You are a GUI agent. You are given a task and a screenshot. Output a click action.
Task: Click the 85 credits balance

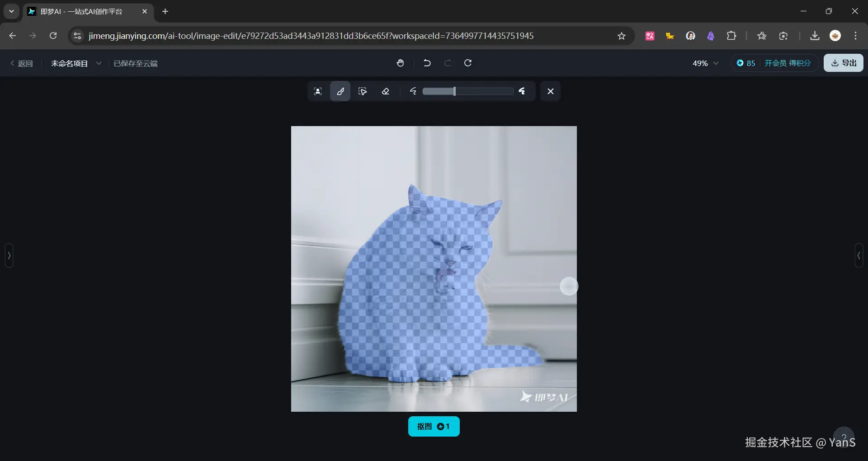tap(746, 63)
